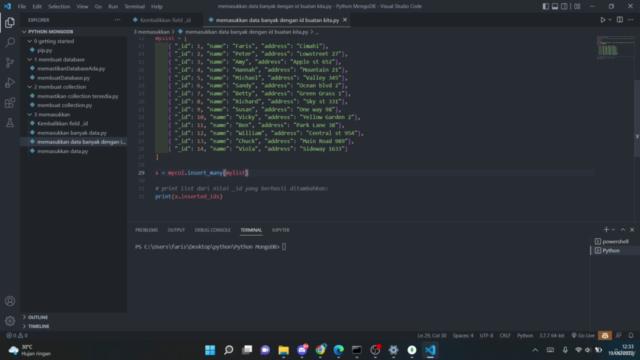The width and height of the screenshot is (640, 360).
Task: Select Python language mode in status bar
Action: pyautogui.click(x=525, y=336)
